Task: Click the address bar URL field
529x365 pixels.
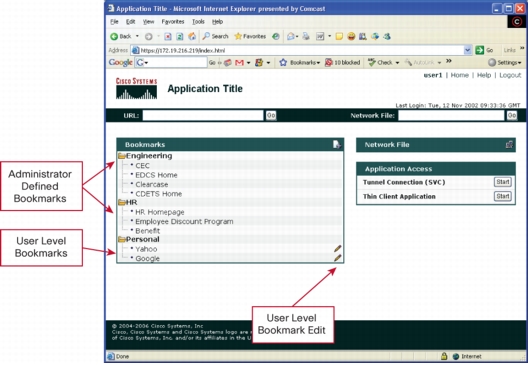Action: pos(297,50)
